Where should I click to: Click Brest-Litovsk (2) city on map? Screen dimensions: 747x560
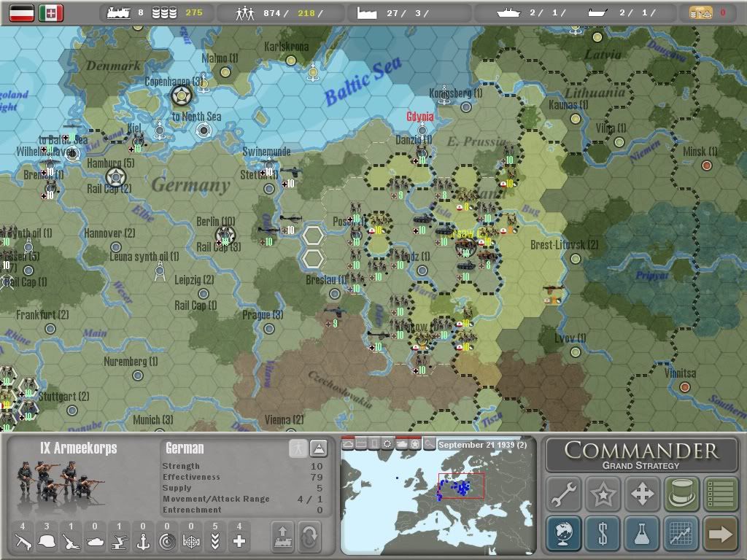pos(575,259)
